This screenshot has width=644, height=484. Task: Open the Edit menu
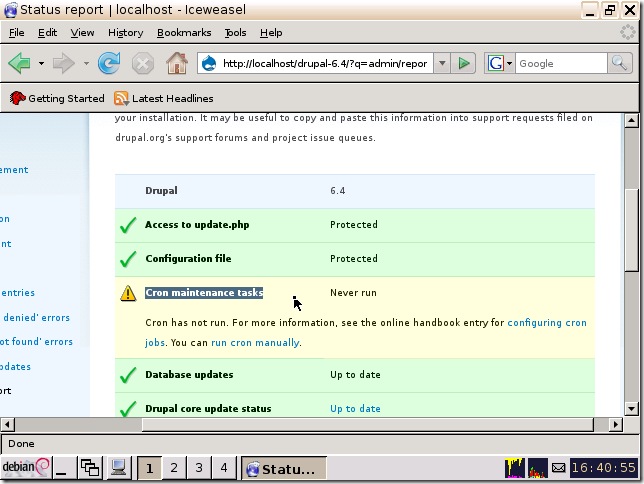47,32
